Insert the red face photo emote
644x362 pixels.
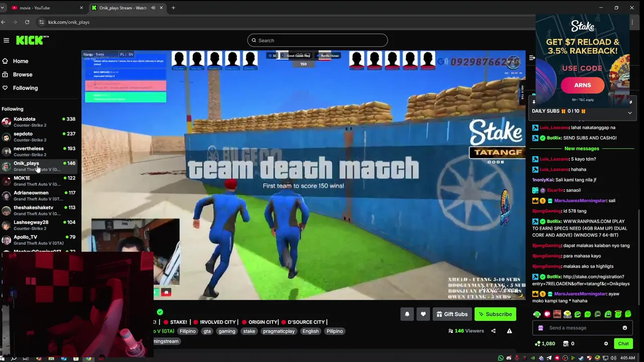coord(557,314)
